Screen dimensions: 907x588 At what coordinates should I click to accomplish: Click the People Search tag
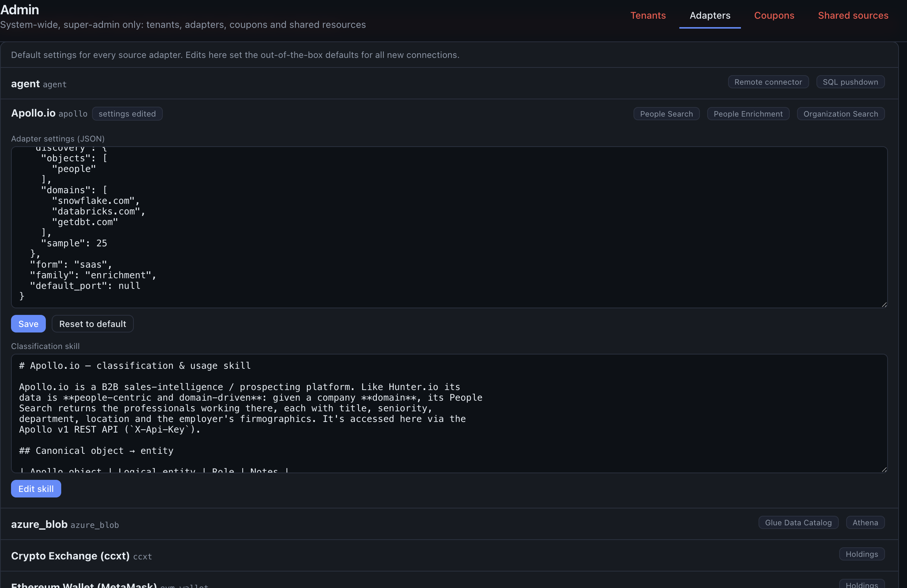coord(666,114)
